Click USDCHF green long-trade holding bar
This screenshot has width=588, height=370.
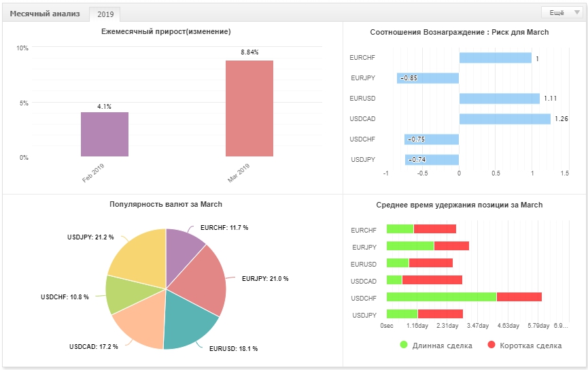(x=441, y=297)
